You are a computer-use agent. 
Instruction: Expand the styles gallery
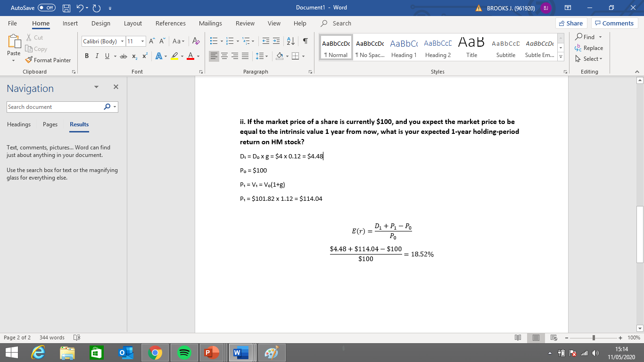[x=561, y=57]
